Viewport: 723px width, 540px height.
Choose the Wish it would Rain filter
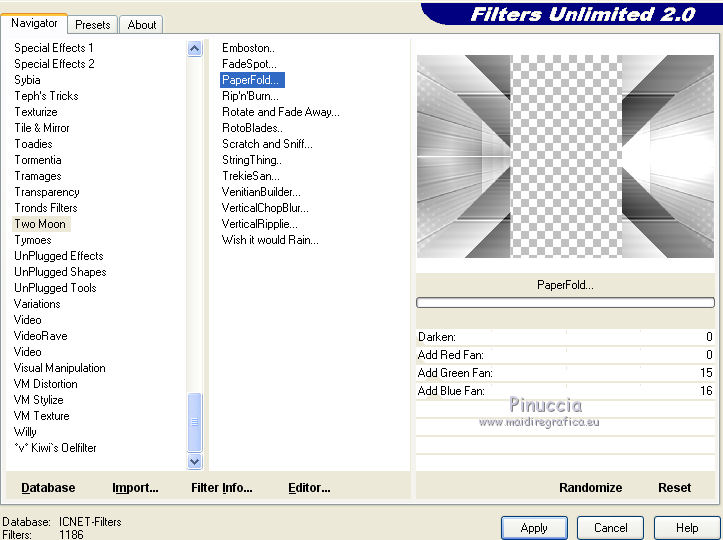point(270,240)
